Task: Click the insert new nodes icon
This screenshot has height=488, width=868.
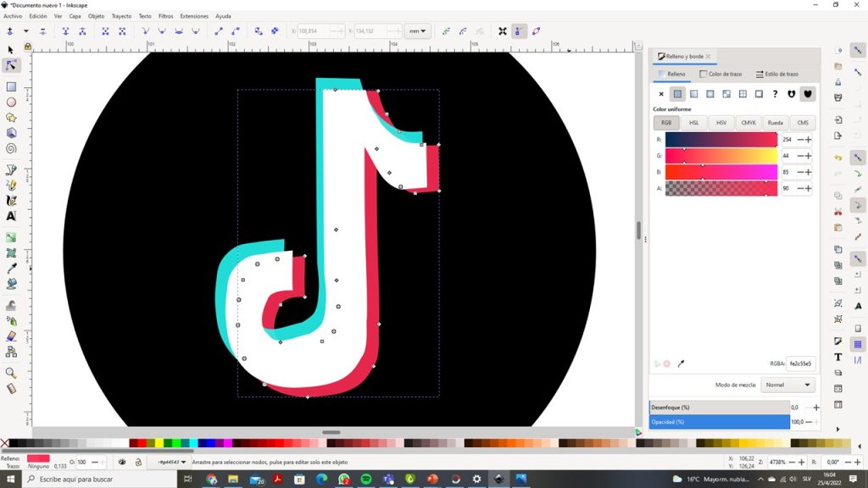Action: click(10, 31)
